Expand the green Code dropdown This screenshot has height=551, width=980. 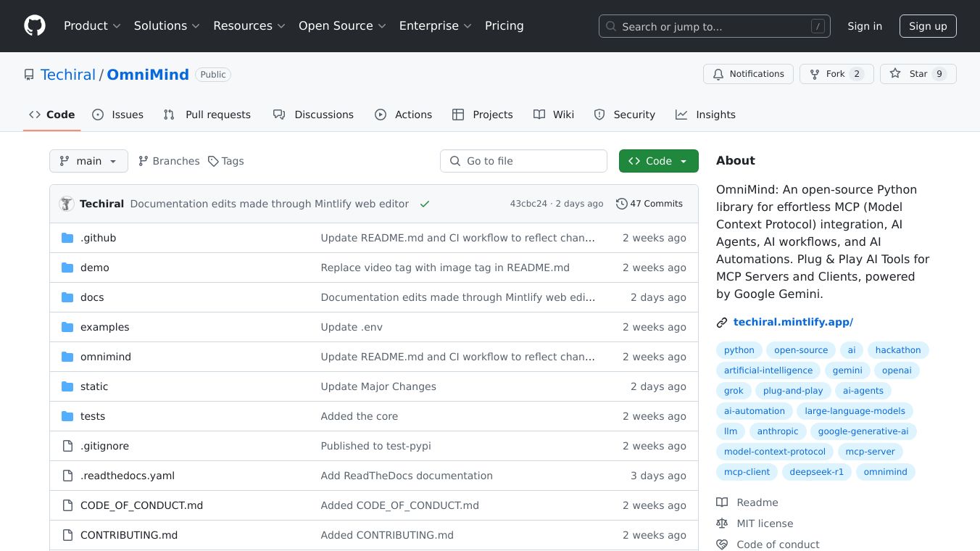658,161
